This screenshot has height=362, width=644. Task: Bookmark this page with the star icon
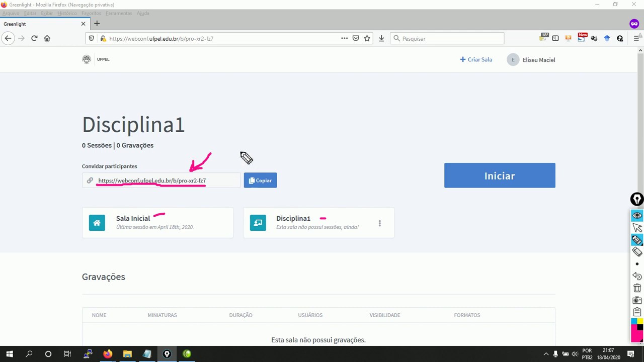click(367, 38)
